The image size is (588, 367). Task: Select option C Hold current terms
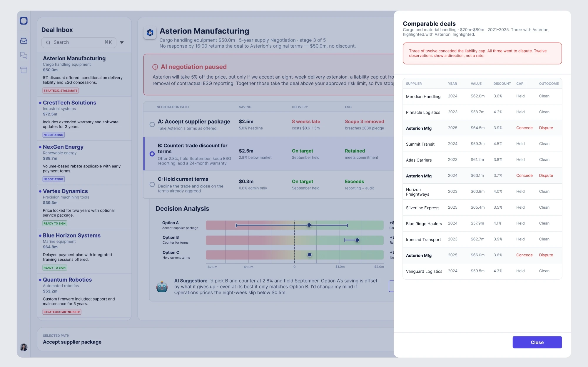[x=152, y=185]
